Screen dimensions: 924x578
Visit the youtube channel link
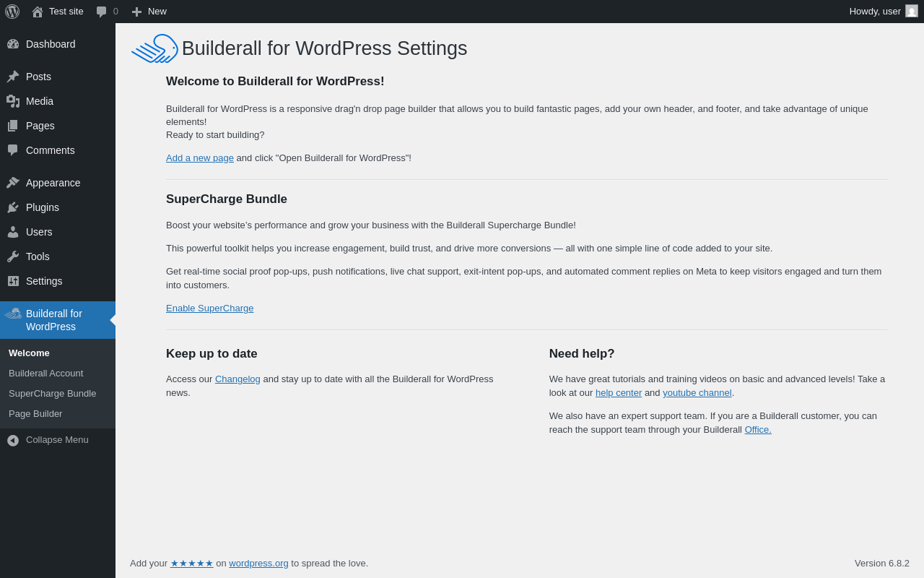point(697,393)
